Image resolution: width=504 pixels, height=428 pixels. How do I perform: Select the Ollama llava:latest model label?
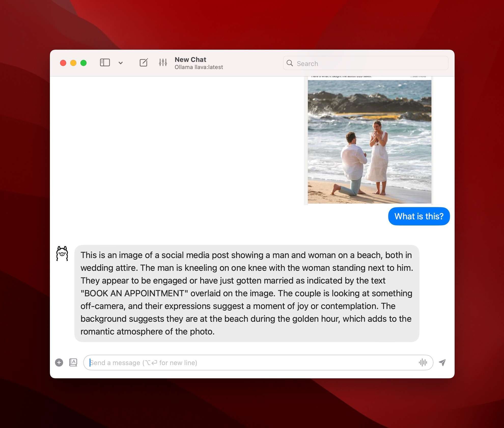199,67
